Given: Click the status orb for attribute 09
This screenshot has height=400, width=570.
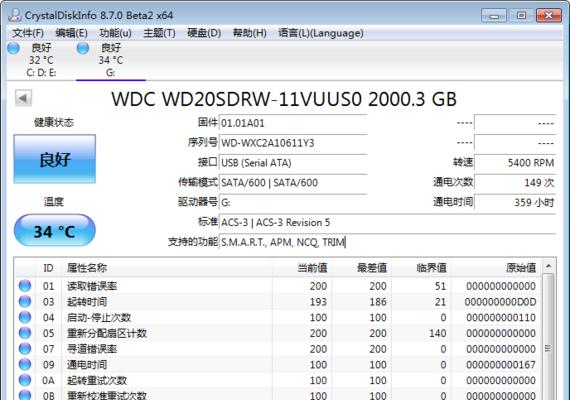Looking at the screenshot, I should (x=25, y=364).
